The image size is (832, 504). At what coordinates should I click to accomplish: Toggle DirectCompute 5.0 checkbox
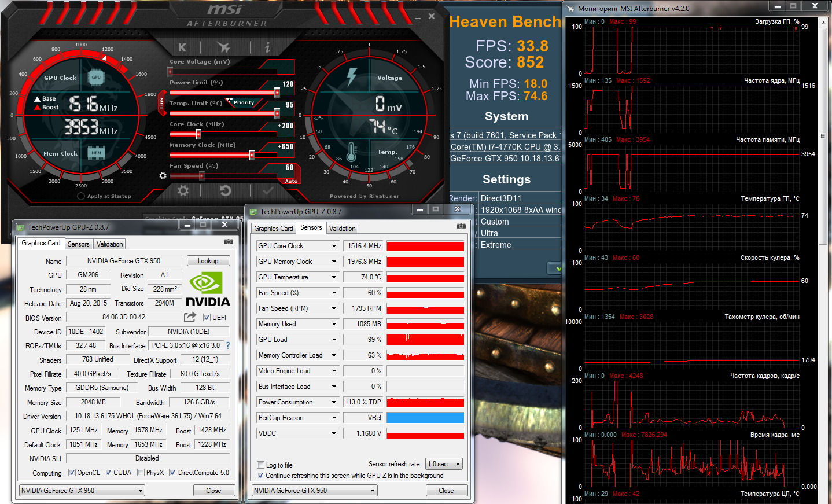(x=172, y=472)
